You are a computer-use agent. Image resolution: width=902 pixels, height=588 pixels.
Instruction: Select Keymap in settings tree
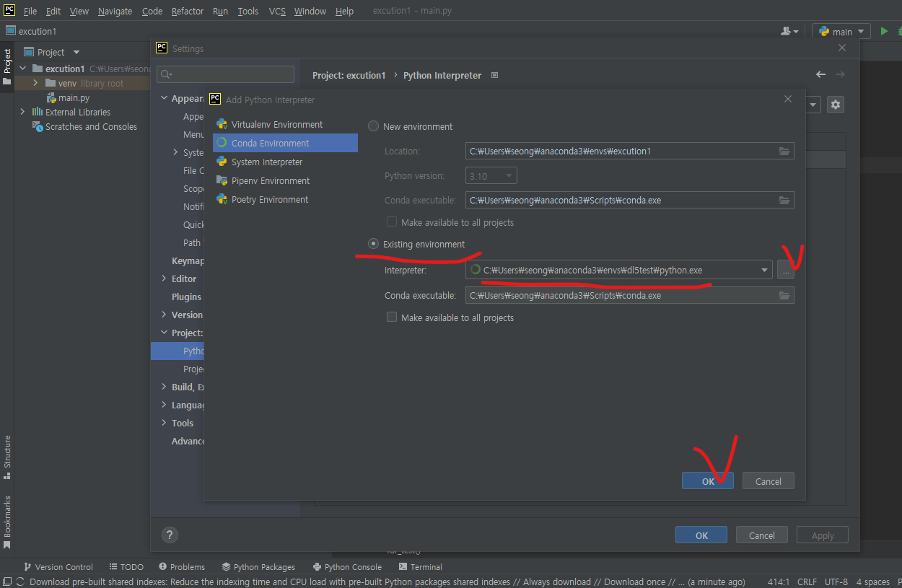click(188, 260)
